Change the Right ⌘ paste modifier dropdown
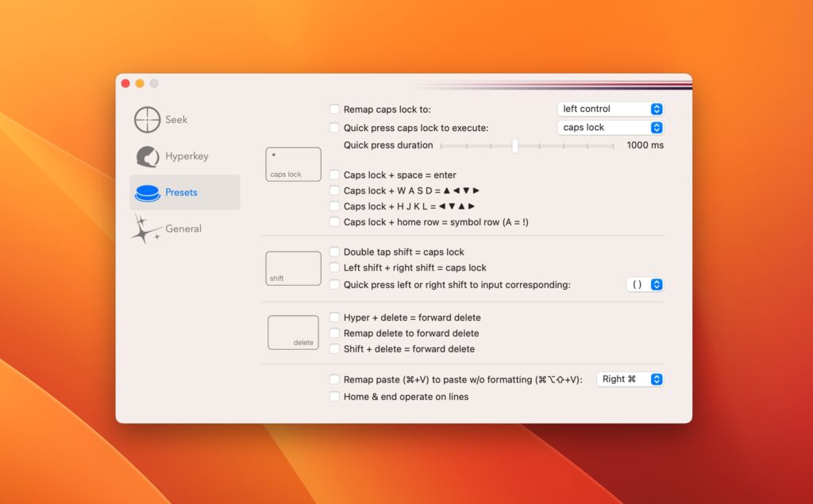The width and height of the screenshot is (813, 504). [630, 379]
